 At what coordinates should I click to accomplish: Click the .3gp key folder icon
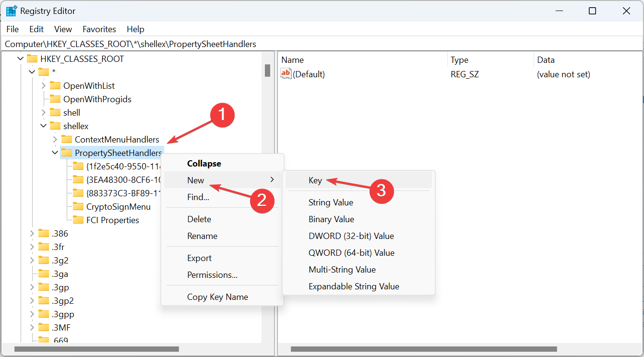click(x=44, y=287)
